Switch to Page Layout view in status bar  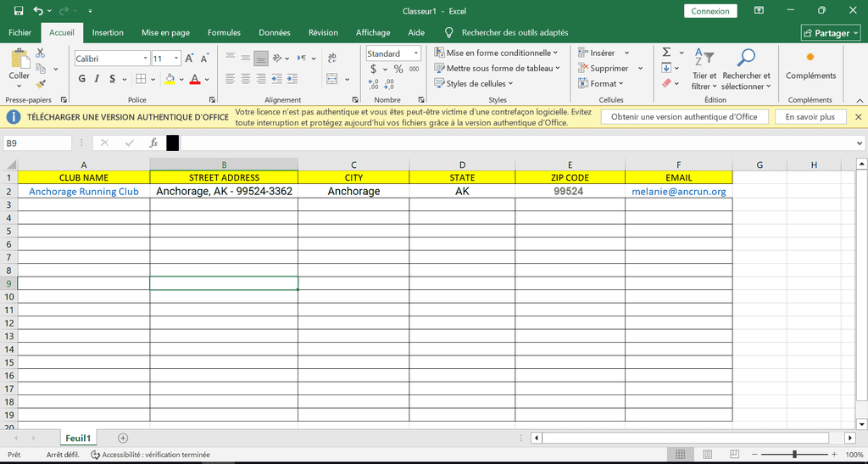coord(708,455)
